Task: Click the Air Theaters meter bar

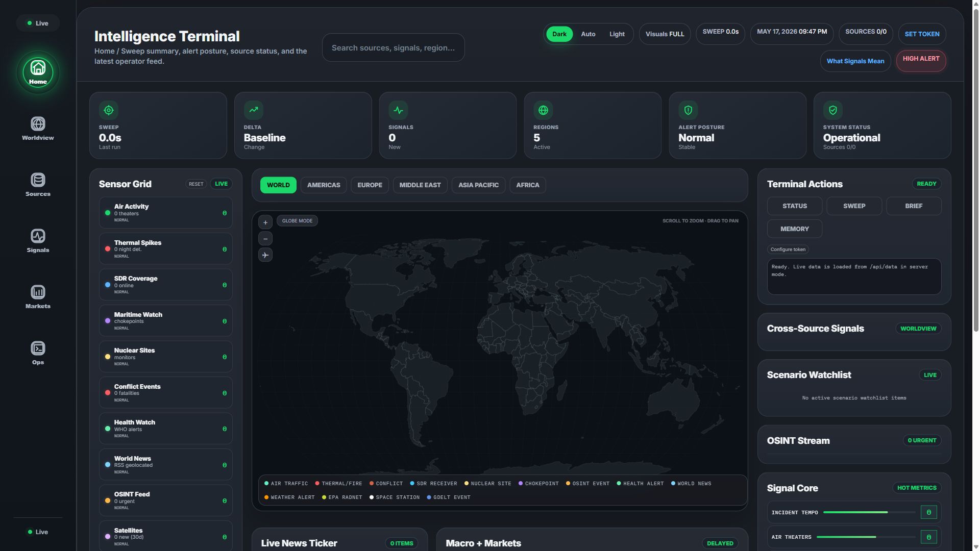Action: coord(866,537)
